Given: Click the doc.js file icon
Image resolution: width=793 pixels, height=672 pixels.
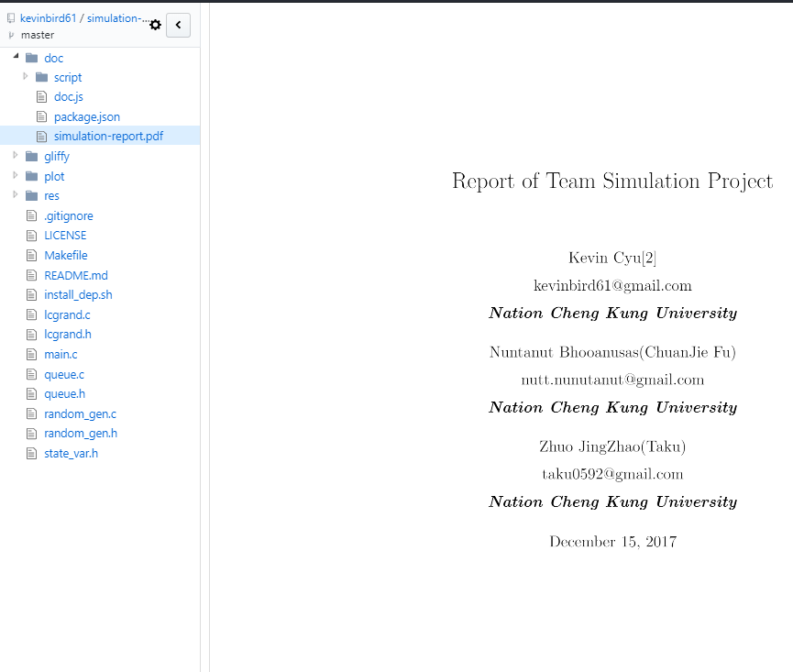Looking at the screenshot, I should pos(41,96).
